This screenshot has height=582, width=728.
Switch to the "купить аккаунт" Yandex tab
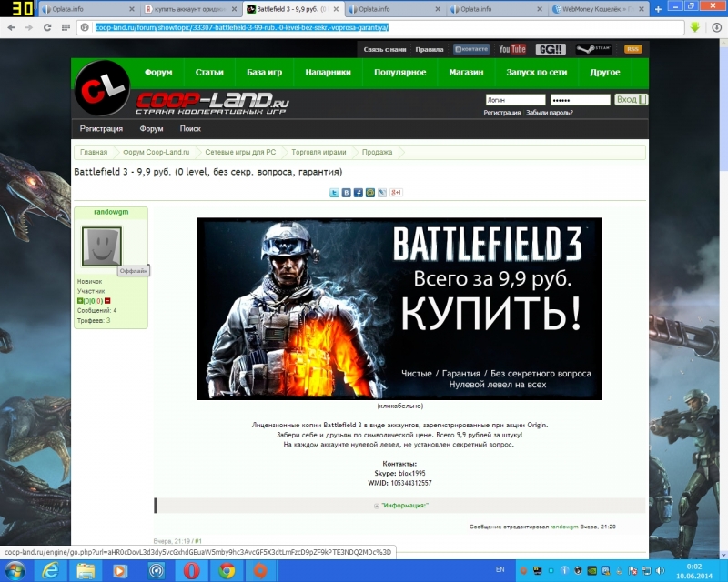[190, 9]
